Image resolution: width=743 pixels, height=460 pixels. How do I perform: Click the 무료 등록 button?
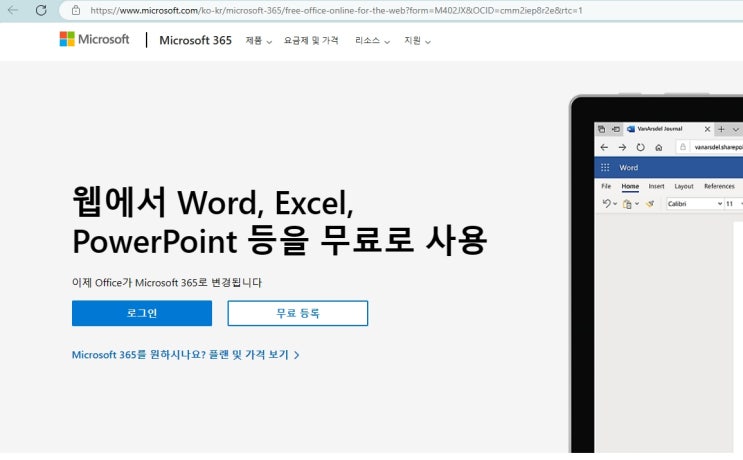[298, 313]
